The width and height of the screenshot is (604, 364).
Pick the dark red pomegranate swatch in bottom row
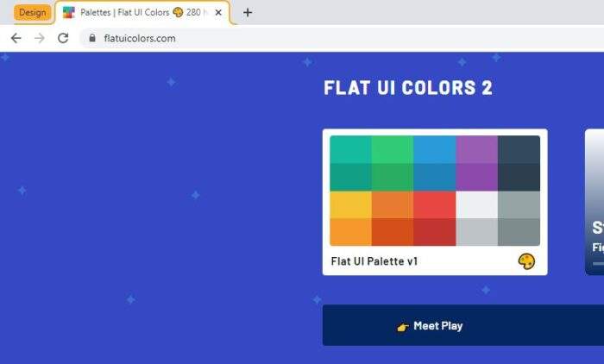(x=435, y=232)
